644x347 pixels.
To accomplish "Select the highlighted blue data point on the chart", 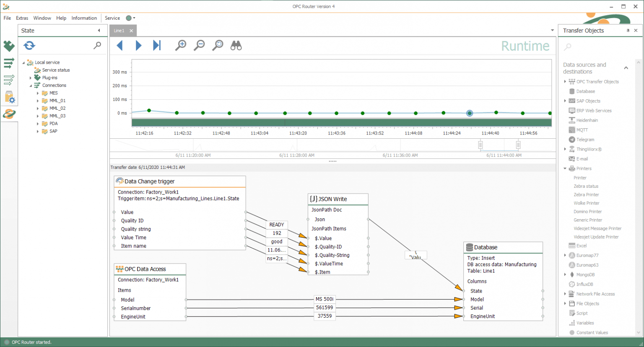I will pos(470,113).
